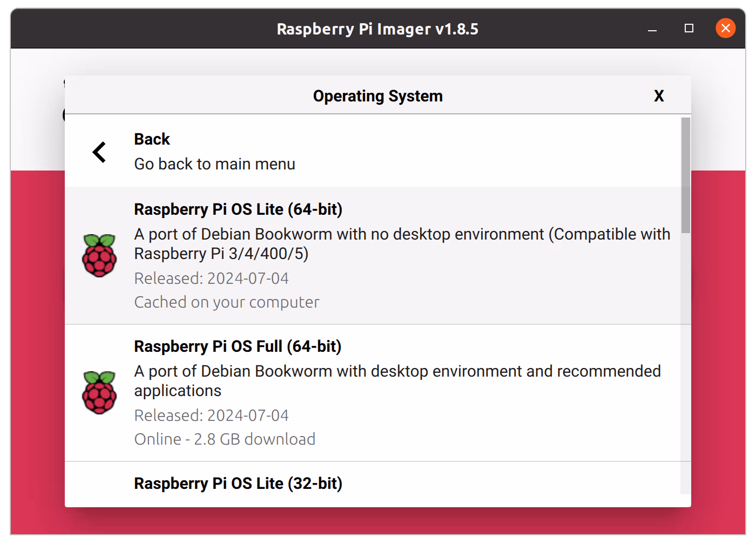Pick the Raspberry Pi OS Lite (32-bit) entry

click(x=238, y=483)
